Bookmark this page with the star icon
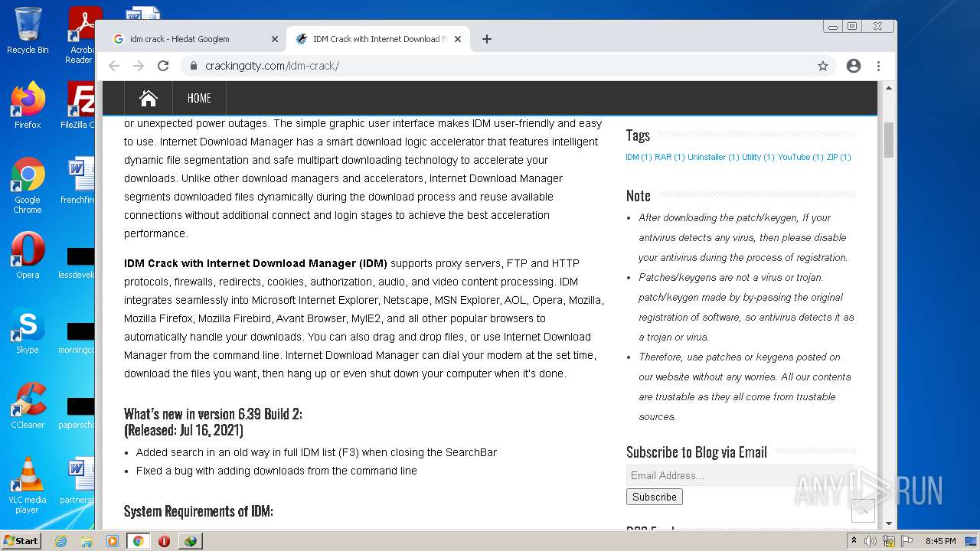Image resolution: width=980 pixels, height=551 pixels. click(x=823, y=66)
